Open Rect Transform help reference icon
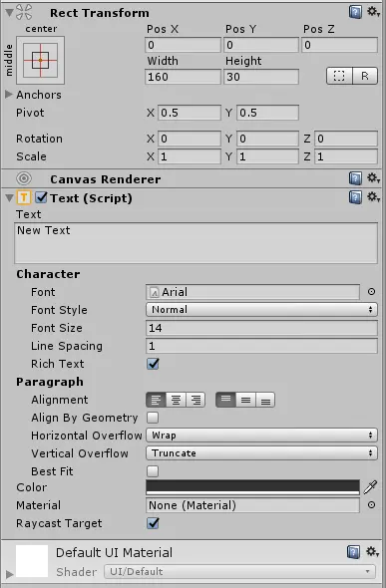The height and width of the screenshot is (588, 386). [355, 12]
